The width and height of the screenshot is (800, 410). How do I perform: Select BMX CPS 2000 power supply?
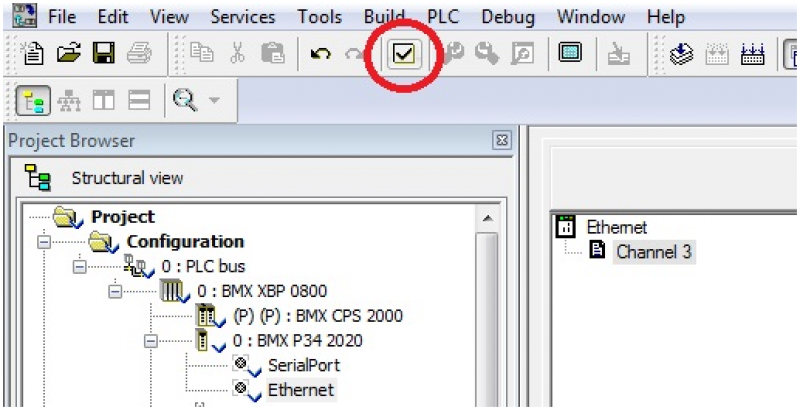(317, 316)
